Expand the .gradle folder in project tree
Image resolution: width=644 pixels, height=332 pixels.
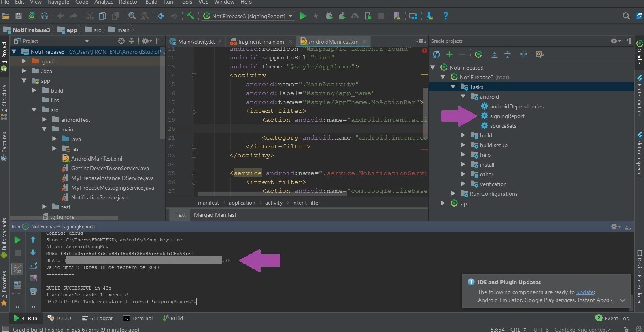24,61
